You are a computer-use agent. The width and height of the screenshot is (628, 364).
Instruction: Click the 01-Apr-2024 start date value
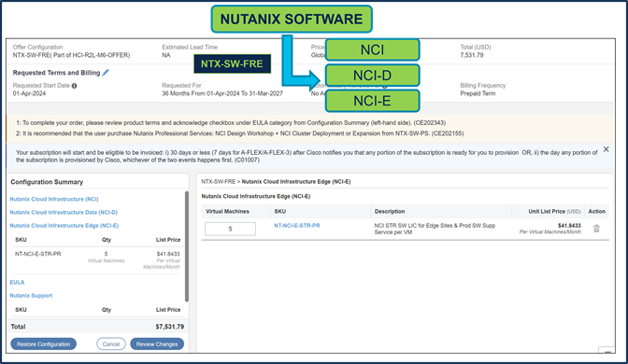tap(29, 93)
